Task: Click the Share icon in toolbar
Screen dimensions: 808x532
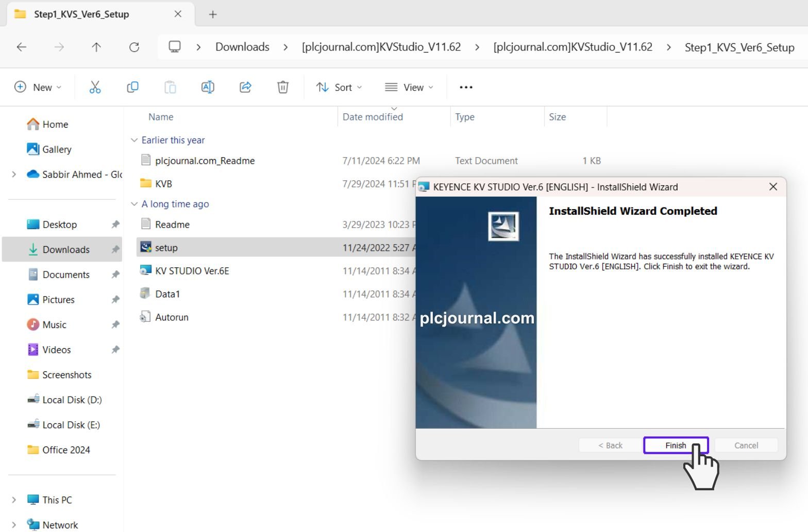Action: coord(245,87)
